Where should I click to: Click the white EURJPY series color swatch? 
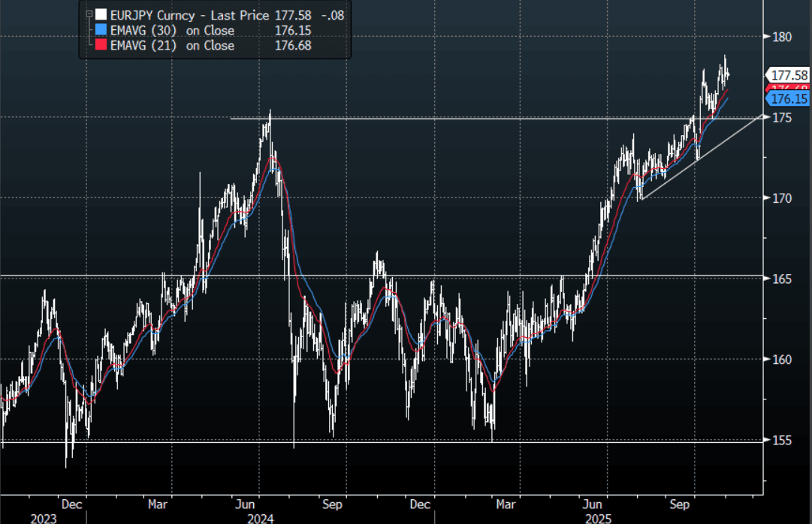pos(102,14)
